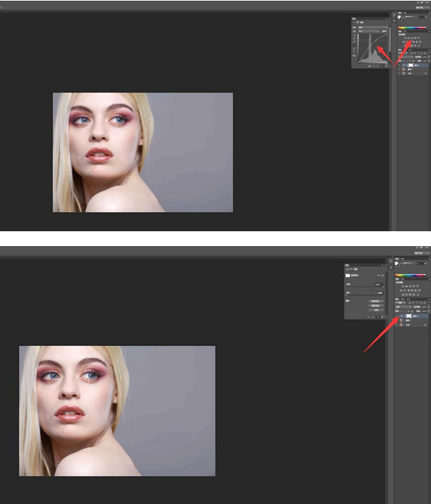Click the Color Range button in Masks panel

tap(376, 305)
